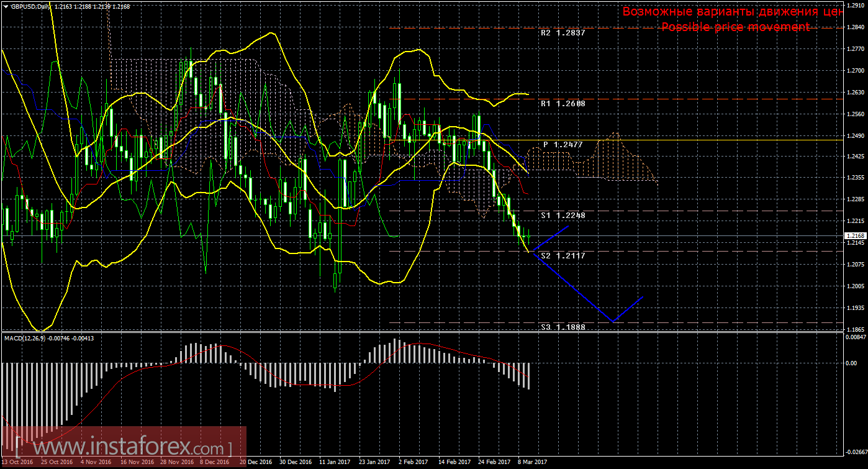Select the blue forecast line's lowest point near S3
The image size is (868, 469).
[x=613, y=321]
